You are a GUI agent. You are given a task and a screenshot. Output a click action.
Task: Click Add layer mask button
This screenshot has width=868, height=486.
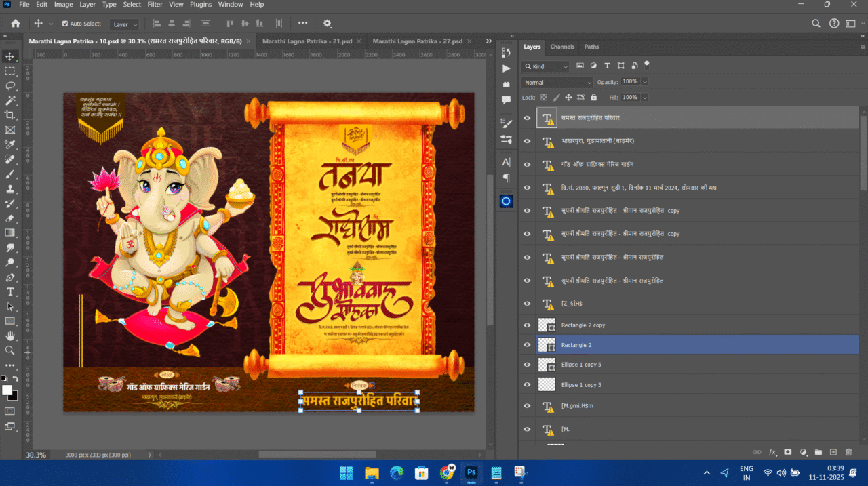tap(787, 452)
